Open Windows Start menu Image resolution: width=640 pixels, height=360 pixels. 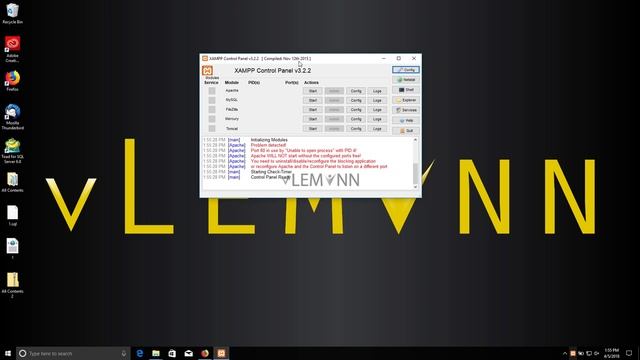(x=8, y=353)
